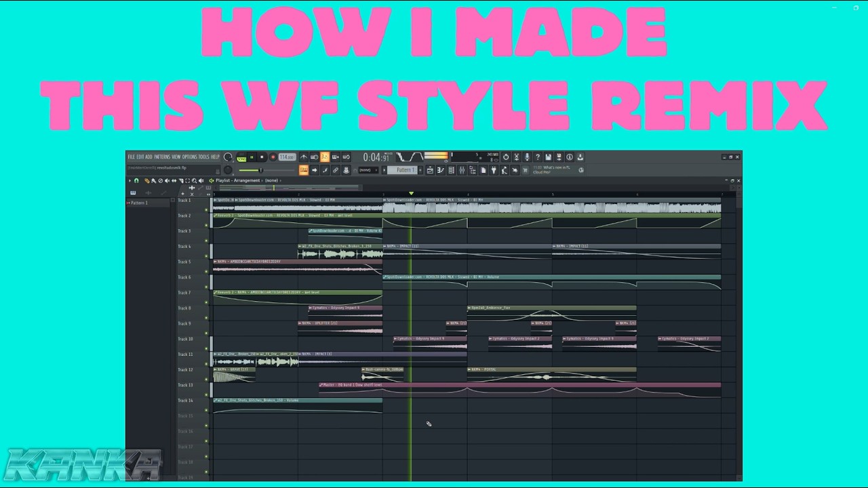Screen dimensions: 868x488
Task: Open the Mixer icon
Action: click(462, 170)
